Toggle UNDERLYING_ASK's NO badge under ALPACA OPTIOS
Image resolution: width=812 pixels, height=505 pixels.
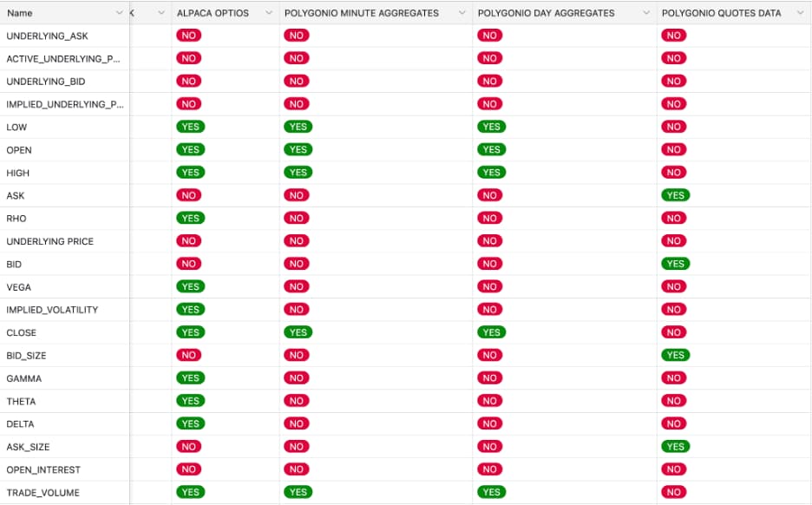coord(189,36)
